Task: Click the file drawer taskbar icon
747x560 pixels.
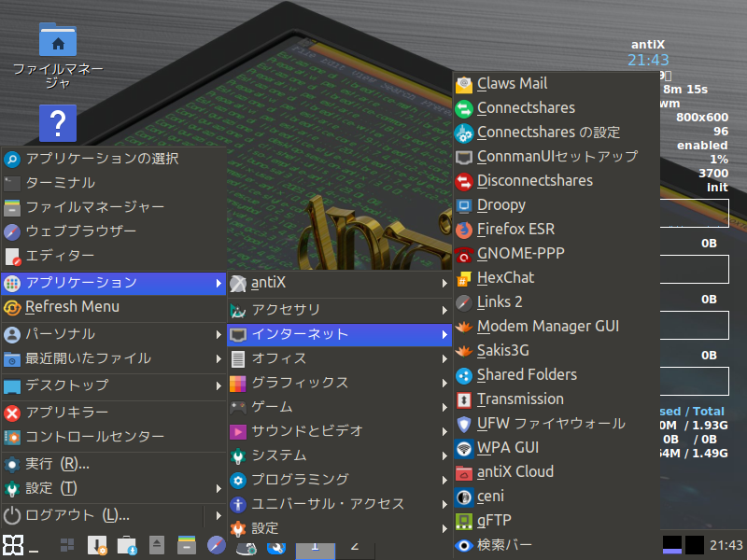Action: point(187,545)
